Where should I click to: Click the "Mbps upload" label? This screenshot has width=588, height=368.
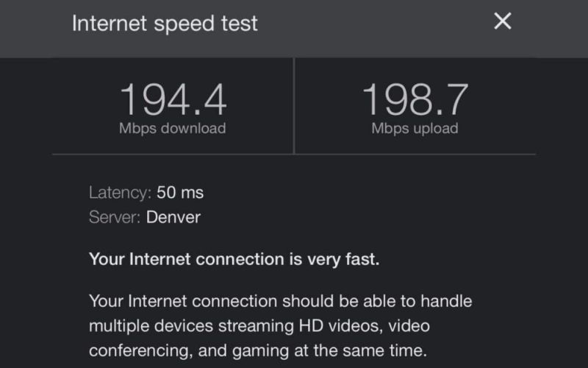pos(415,128)
